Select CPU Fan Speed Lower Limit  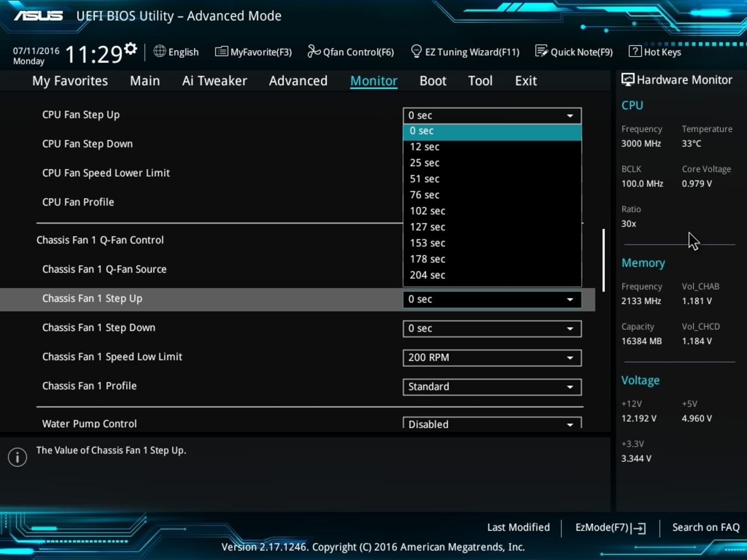tap(106, 173)
